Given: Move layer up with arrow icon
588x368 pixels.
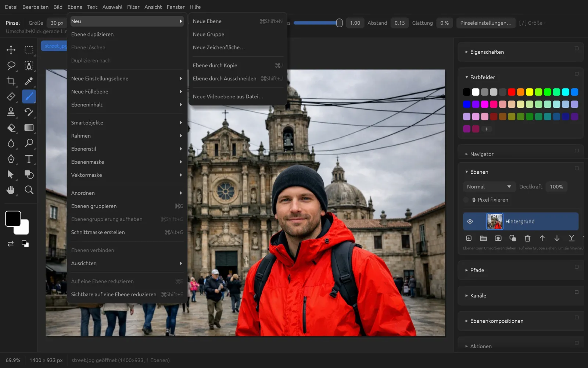Looking at the screenshot, I should [542, 238].
